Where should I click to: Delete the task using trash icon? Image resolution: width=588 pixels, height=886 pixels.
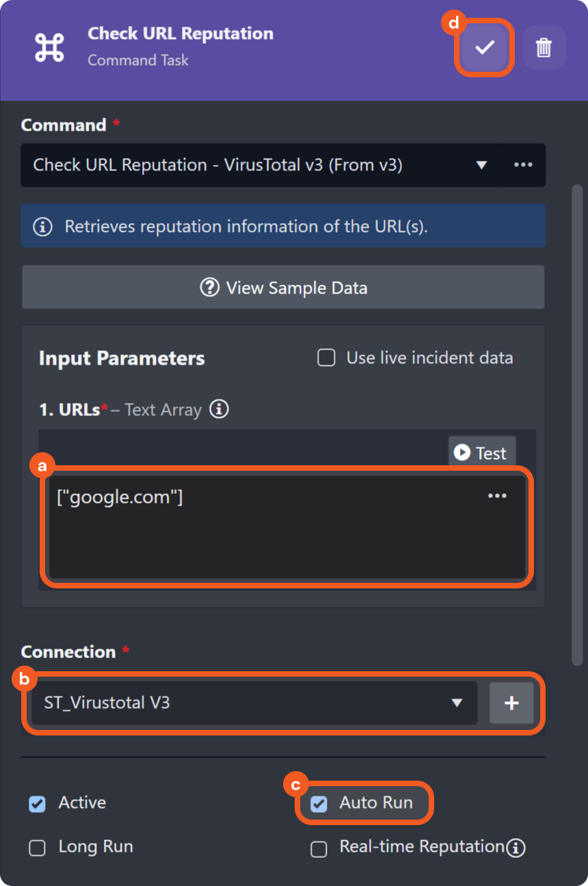(544, 47)
